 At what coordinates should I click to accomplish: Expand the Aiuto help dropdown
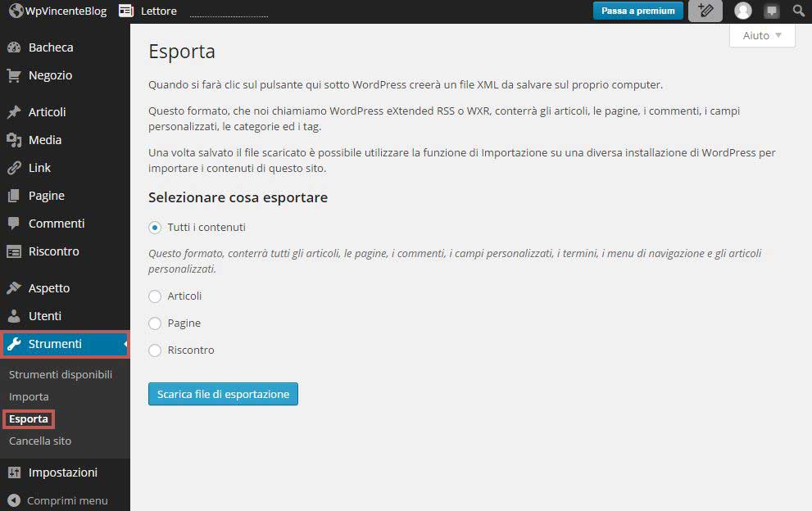click(762, 35)
